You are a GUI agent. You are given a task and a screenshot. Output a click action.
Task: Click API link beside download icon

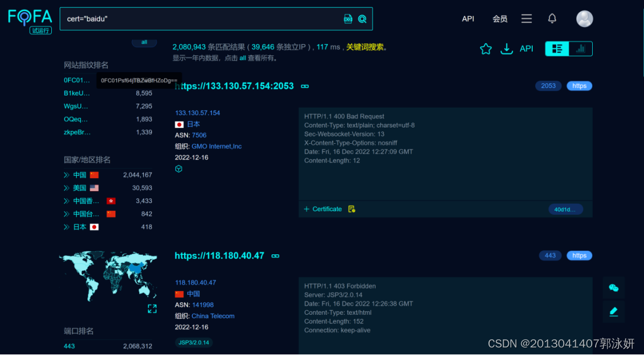coord(526,49)
